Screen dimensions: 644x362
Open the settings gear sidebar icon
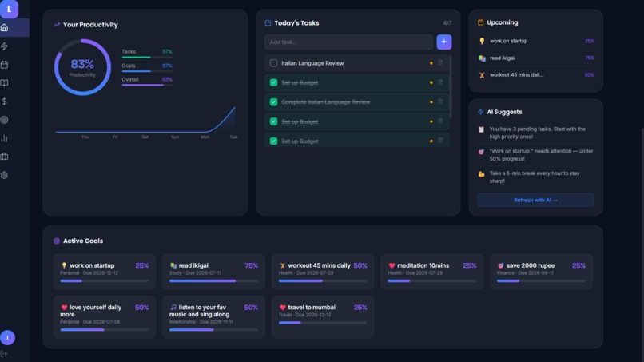click(x=5, y=175)
